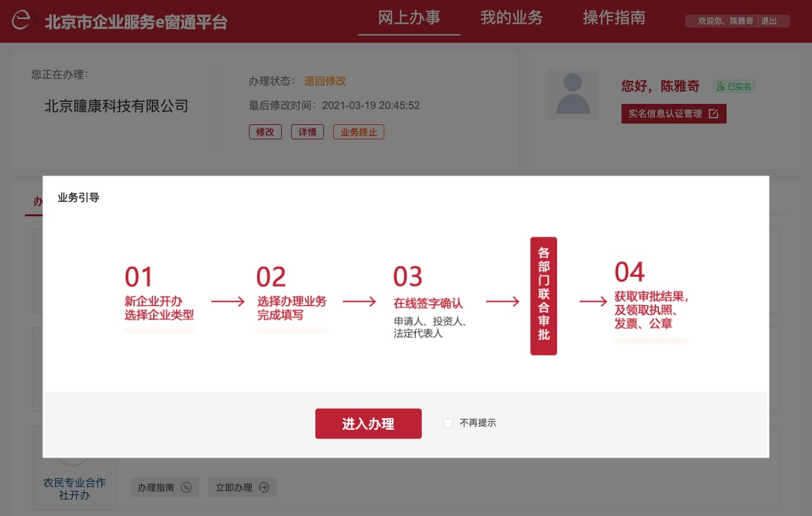Click the arrow between steps 01 and 02
The image size is (812, 516).
click(227, 302)
